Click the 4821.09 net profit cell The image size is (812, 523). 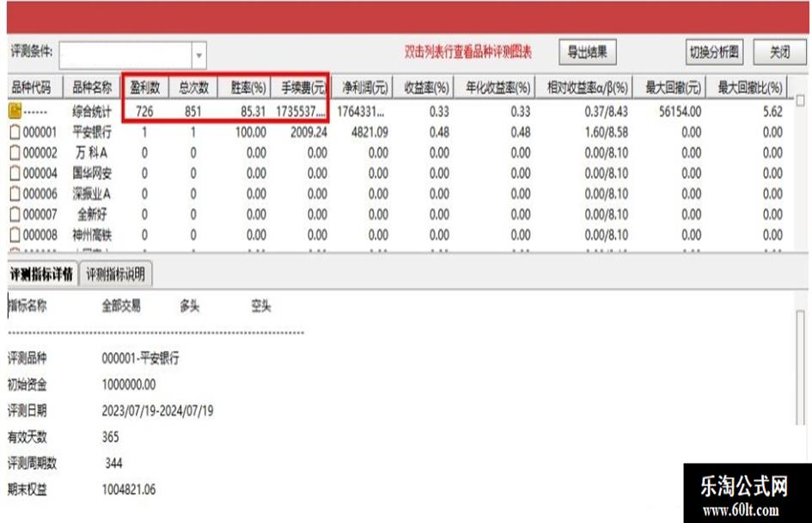point(369,132)
